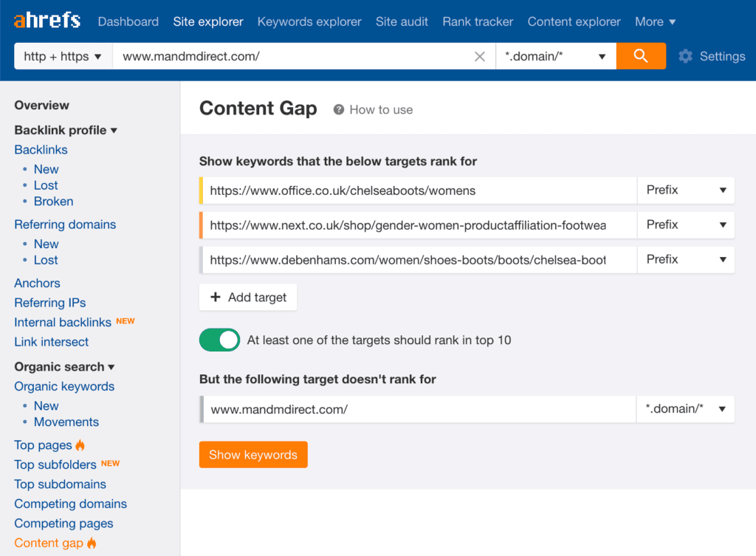Click the orange search magnifier button
Image resolution: width=756 pixels, height=556 pixels.
point(641,56)
